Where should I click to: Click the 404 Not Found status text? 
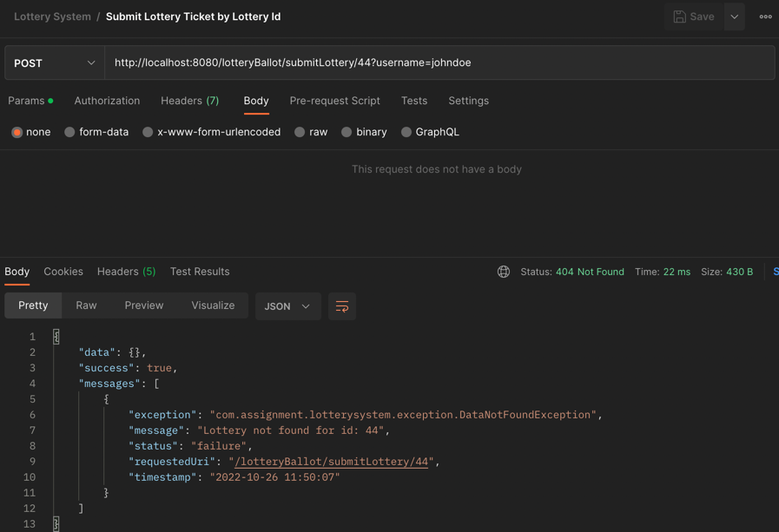590,272
